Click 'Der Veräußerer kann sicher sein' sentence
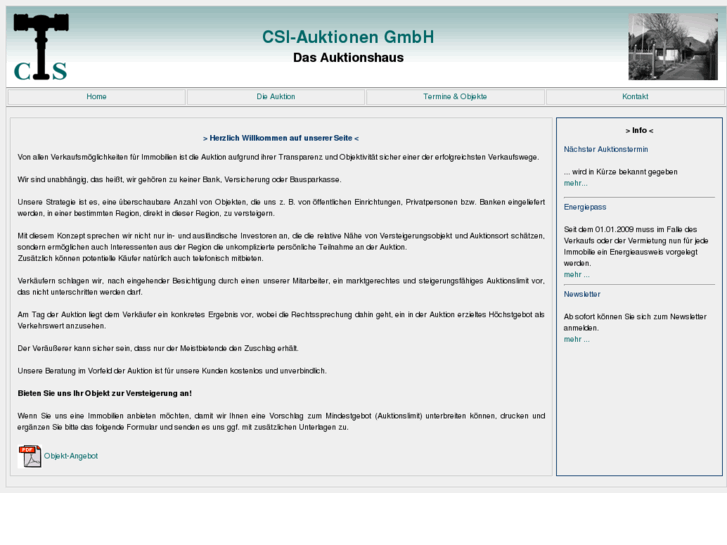 point(158,348)
